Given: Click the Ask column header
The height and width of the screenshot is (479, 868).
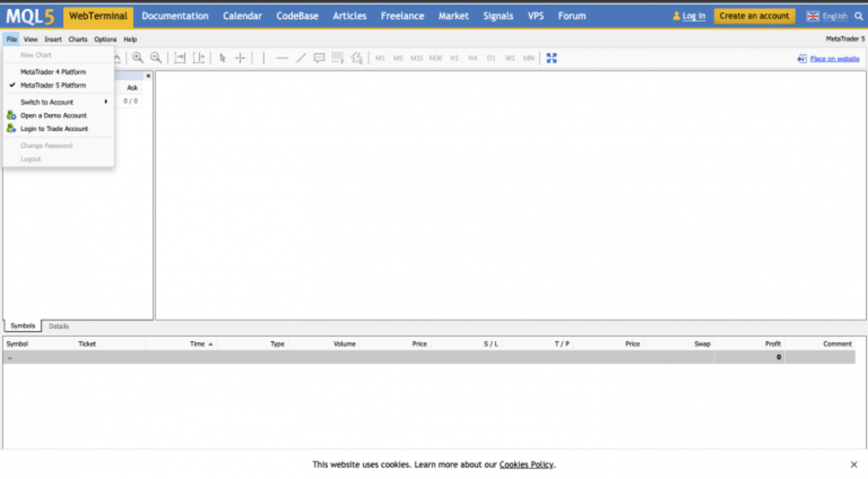Looking at the screenshot, I should point(132,87).
